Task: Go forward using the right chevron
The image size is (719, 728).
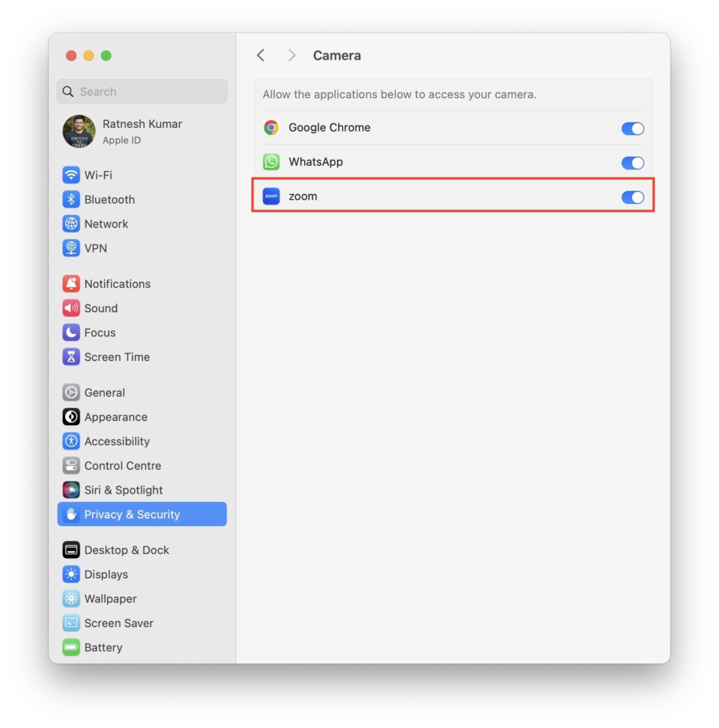Action: (291, 55)
